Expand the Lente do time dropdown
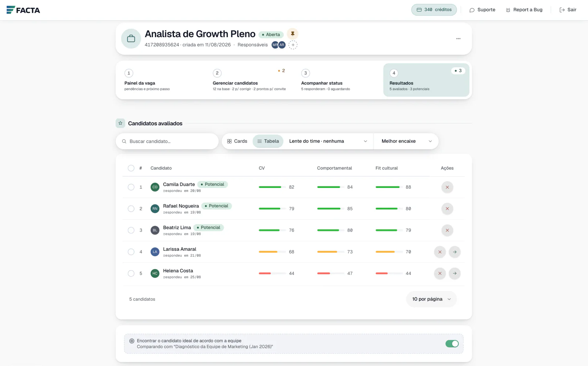Screen dimensions: 588x366 [x=328, y=141]
